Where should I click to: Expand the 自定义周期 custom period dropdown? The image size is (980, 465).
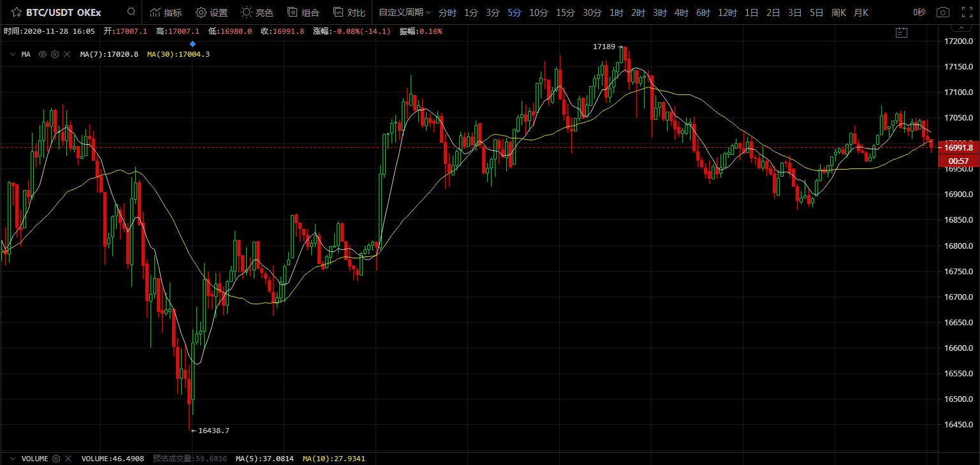click(x=405, y=12)
